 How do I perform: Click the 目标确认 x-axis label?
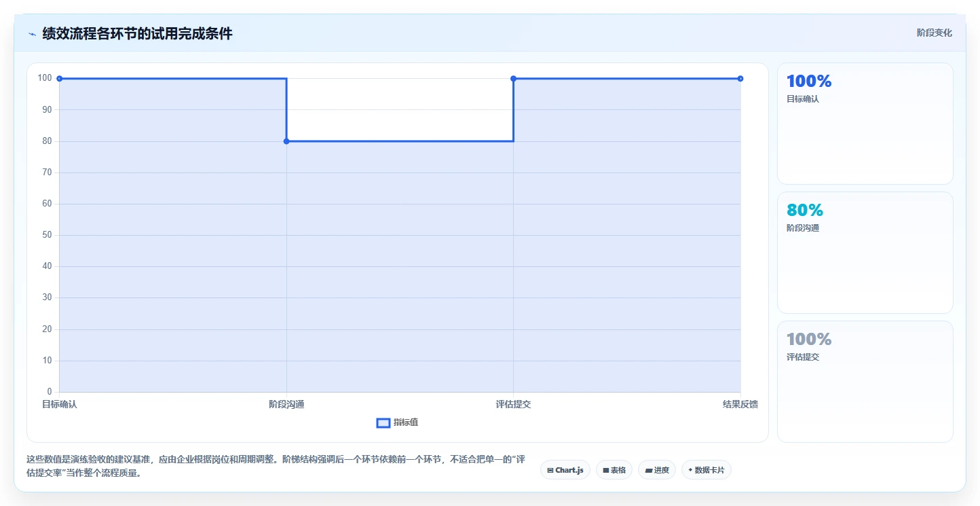tap(60, 404)
